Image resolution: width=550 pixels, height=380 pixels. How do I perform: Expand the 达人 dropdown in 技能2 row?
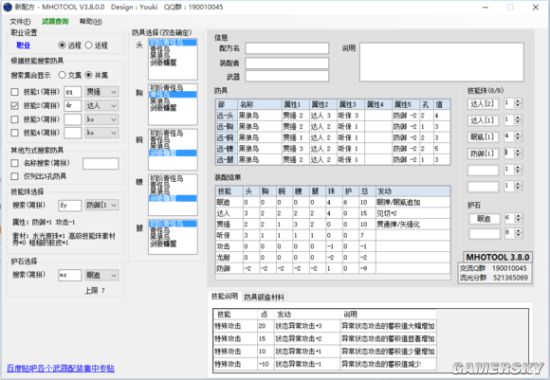click(x=102, y=106)
